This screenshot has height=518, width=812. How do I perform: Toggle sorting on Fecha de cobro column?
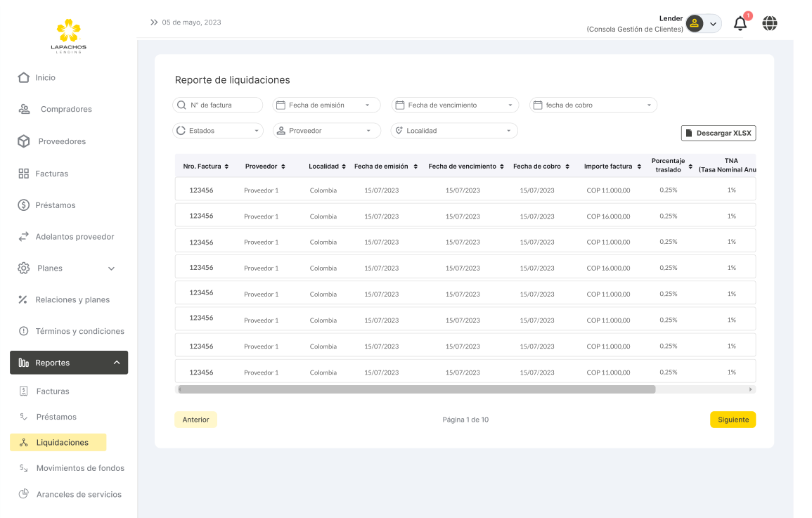pyautogui.click(x=567, y=167)
